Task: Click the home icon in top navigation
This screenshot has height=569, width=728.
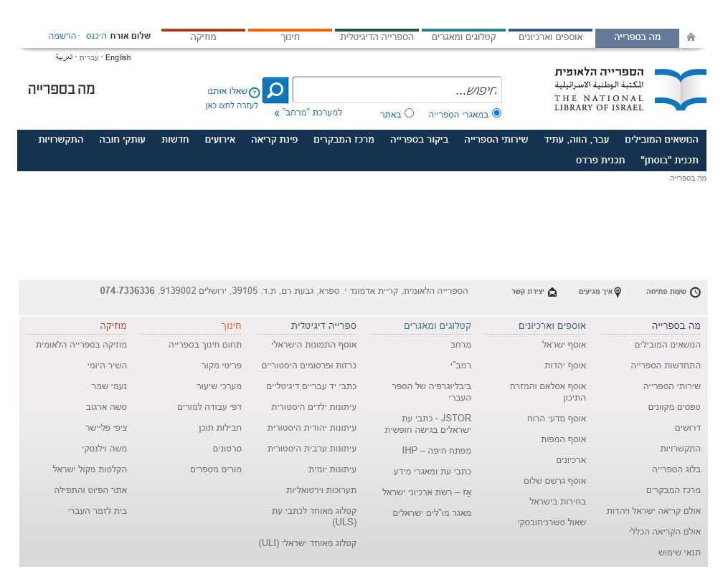Action: 691,37
